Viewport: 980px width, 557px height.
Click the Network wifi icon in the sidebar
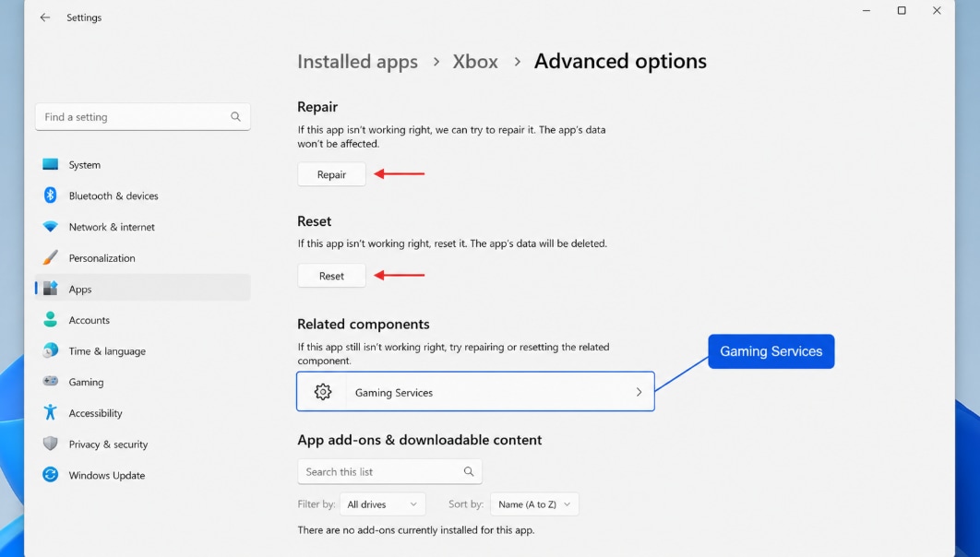[51, 227]
